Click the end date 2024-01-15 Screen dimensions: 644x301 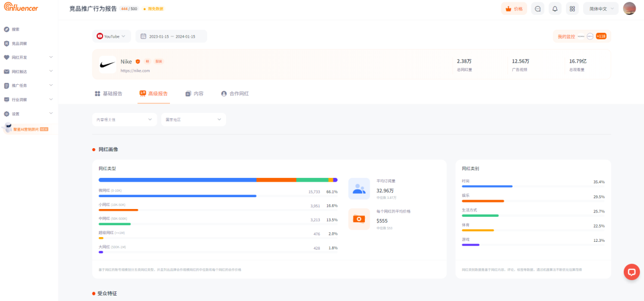185,36
